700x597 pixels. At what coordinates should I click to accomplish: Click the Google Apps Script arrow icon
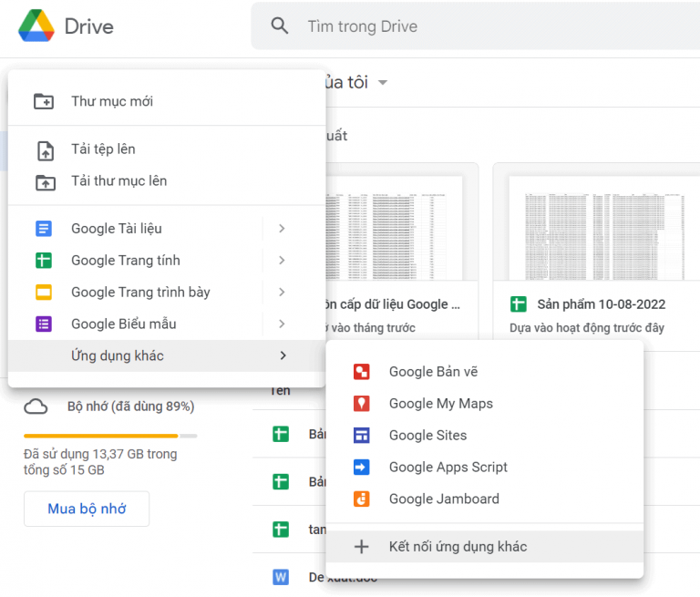361,467
